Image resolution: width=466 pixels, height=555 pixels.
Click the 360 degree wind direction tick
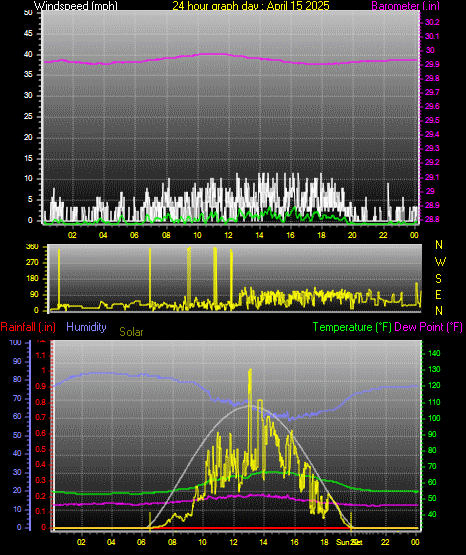tap(32, 247)
